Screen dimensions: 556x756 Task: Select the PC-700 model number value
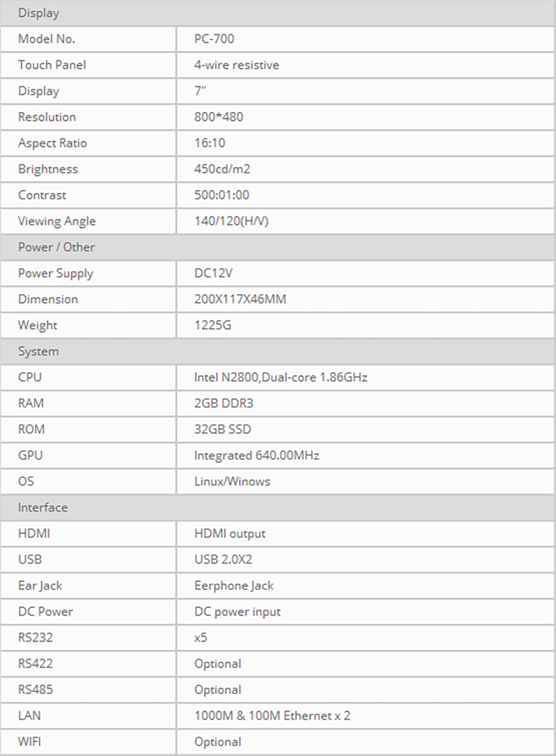[x=214, y=39]
